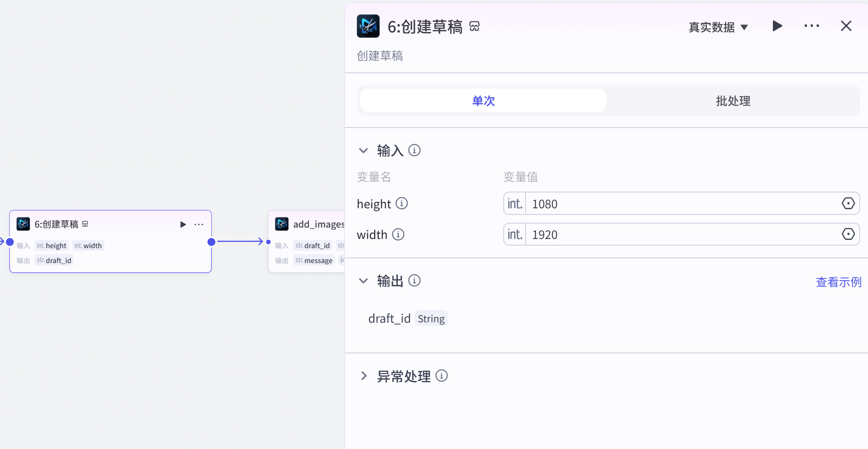Click the str. draft_id output tag on 6:创建草稿 node
The image size is (868, 449).
pyautogui.click(x=54, y=260)
